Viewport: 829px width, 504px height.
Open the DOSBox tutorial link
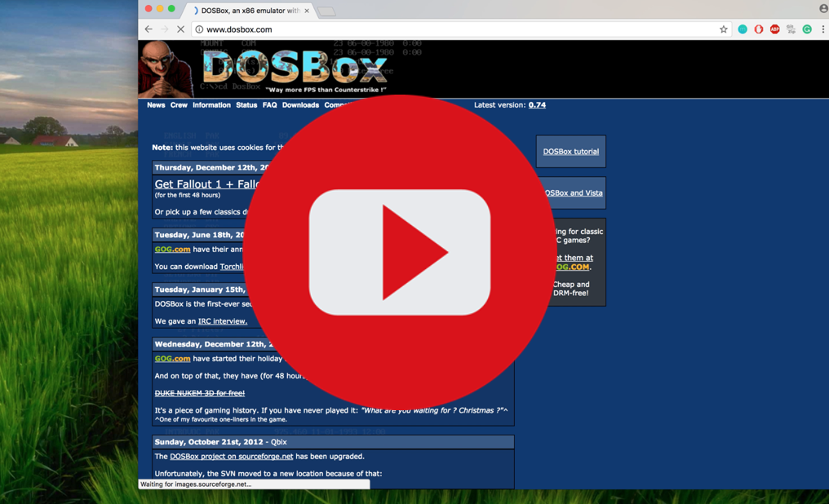571,152
